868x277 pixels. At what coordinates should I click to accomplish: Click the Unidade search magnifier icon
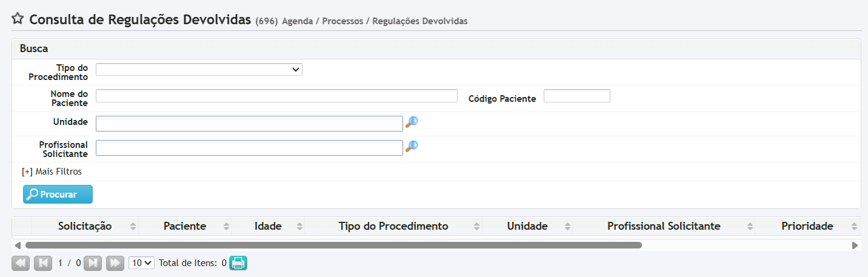(x=412, y=122)
